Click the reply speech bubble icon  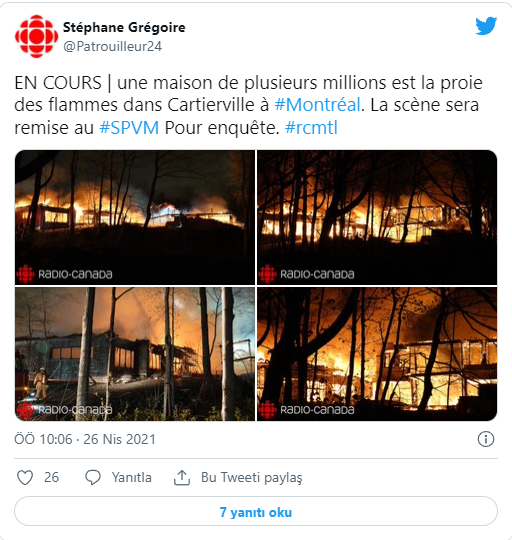pyautogui.click(x=93, y=478)
